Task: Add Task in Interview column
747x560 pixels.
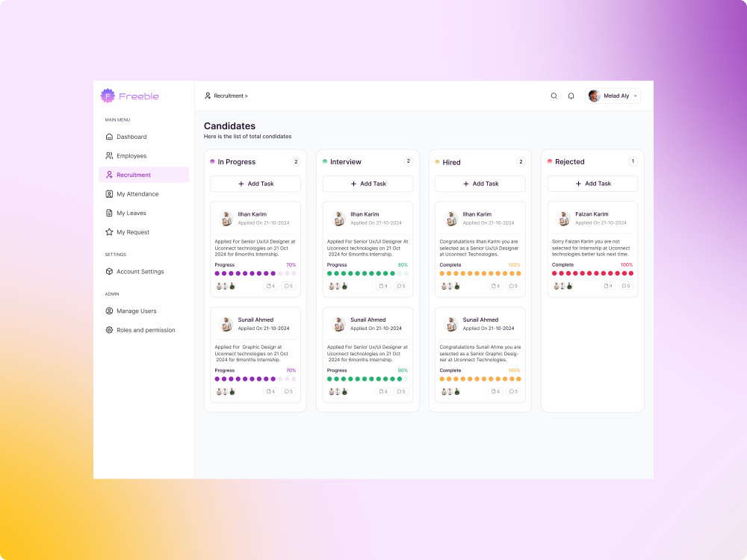Action: tap(368, 184)
